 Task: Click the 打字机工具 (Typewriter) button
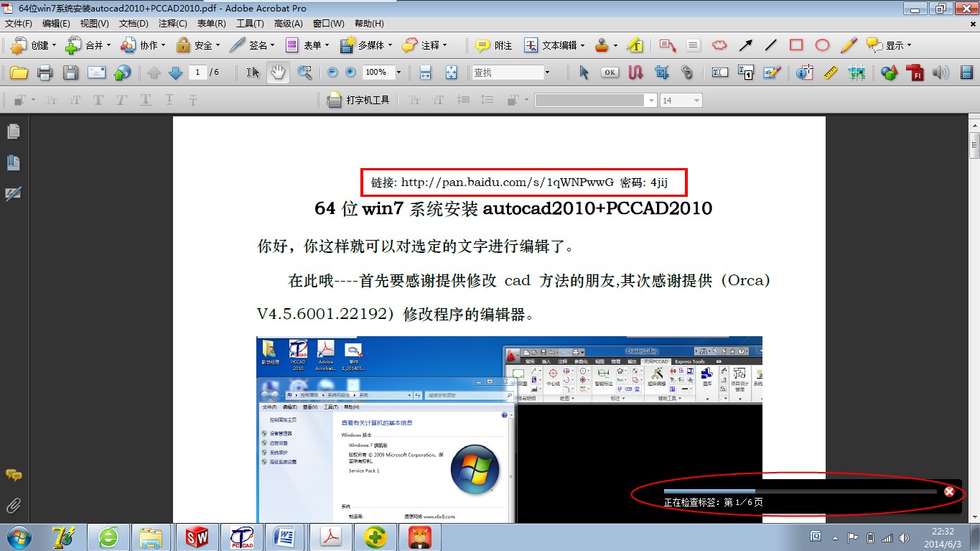pyautogui.click(x=358, y=101)
